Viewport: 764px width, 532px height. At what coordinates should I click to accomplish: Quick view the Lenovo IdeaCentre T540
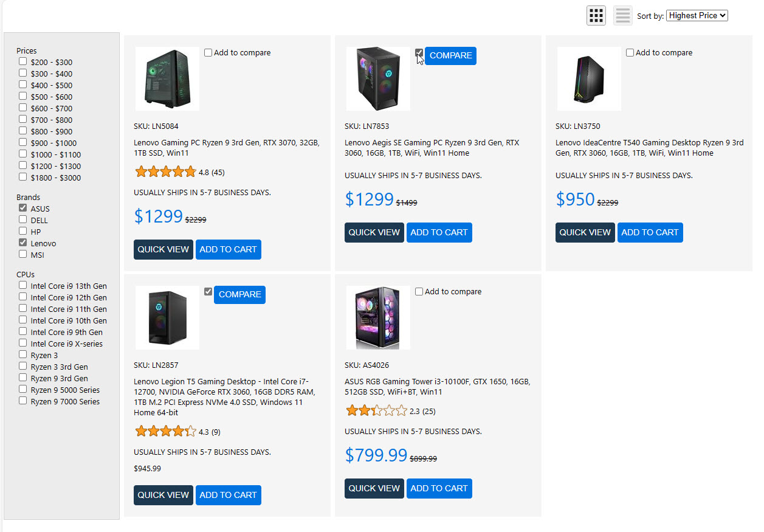585,232
